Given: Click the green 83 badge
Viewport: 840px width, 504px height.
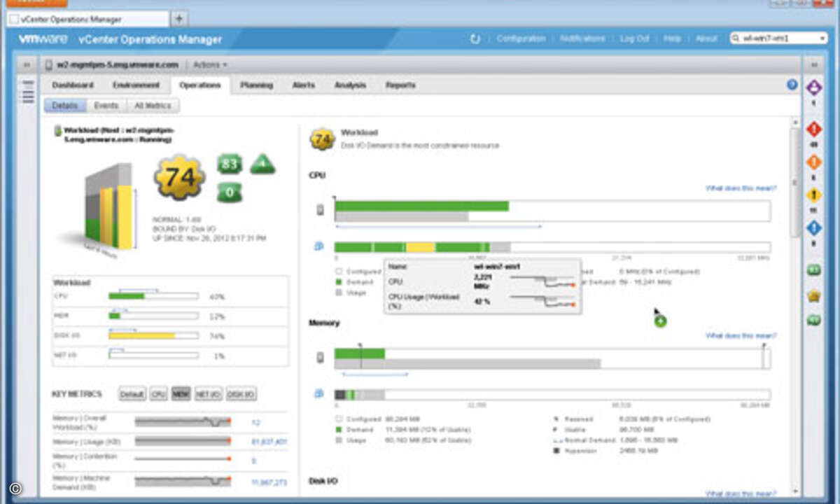Looking at the screenshot, I should click(x=229, y=164).
